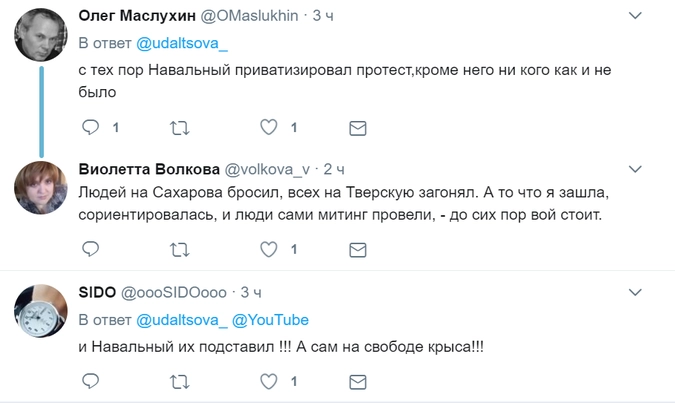Image resolution: width=675 pixels, height=403 pixels.
Task: Retweet SIDO's tweet
Action: point(179,381)
